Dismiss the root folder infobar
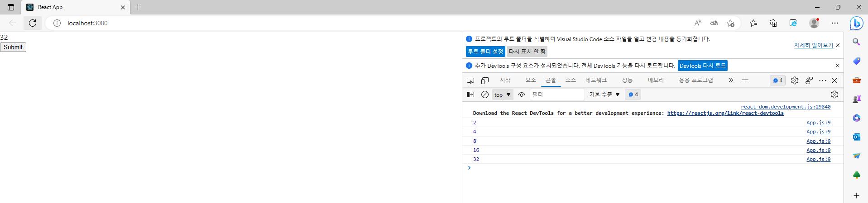The width and height of the screenshot is (868, 203). point(838,45)
